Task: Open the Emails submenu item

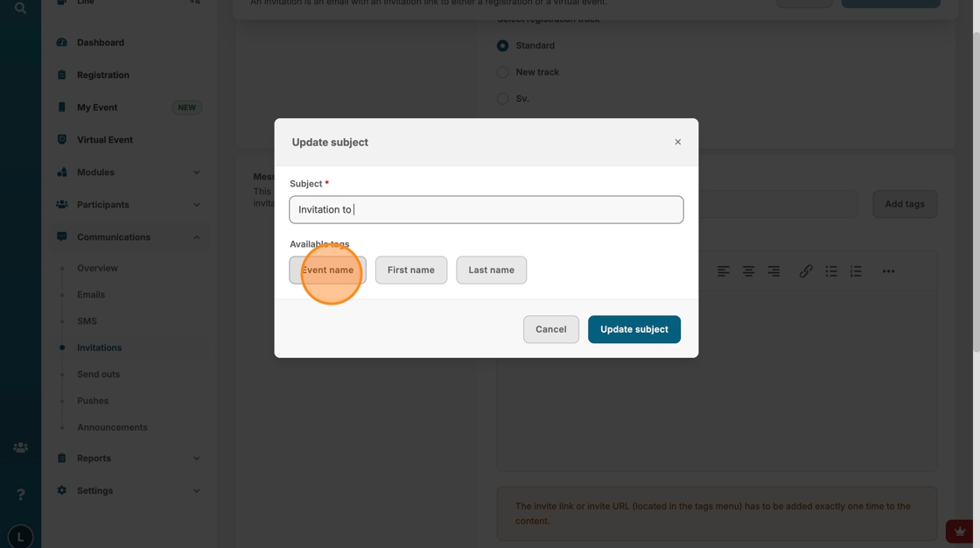Action: [x=91, y=295]
